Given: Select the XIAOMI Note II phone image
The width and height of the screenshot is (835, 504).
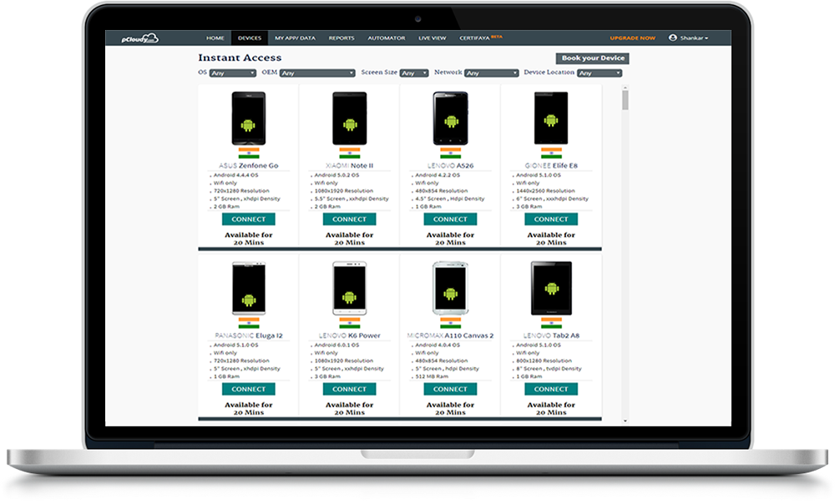Looking at the screenshot, I should coord(349,118).
